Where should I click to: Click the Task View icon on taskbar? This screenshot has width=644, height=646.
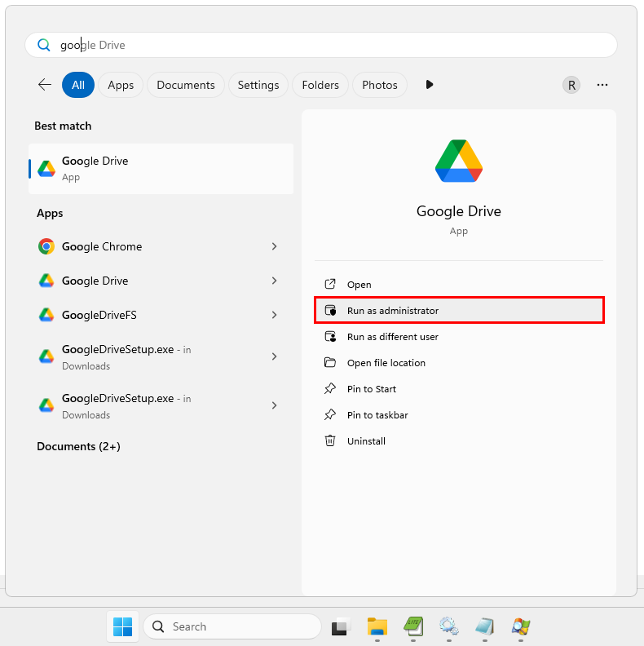341,626
